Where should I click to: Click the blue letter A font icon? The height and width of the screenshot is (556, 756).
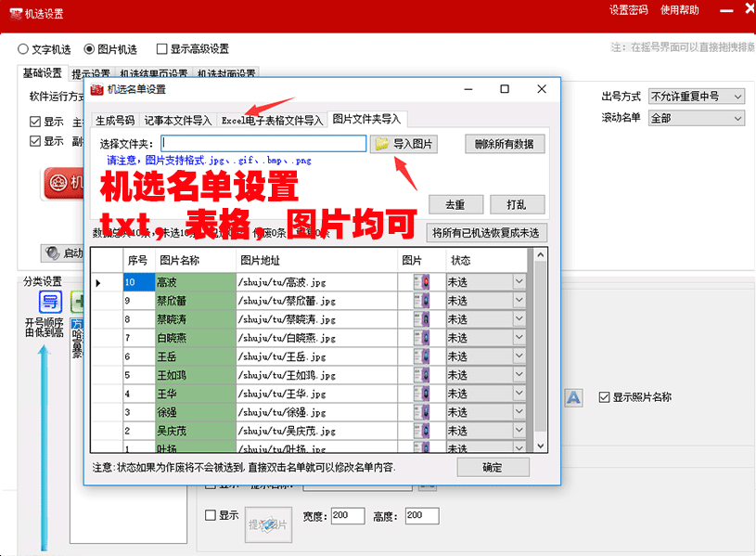[573, 397]
